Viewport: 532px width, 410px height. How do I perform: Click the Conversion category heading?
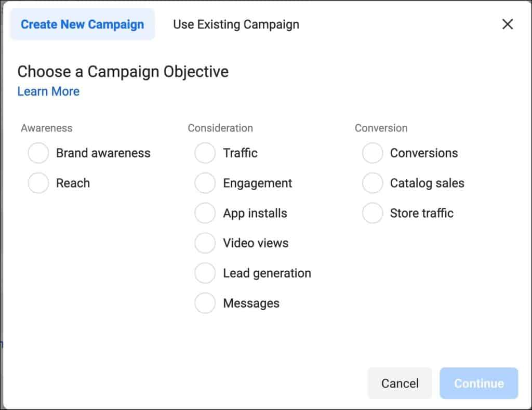[x=381, y=128]
